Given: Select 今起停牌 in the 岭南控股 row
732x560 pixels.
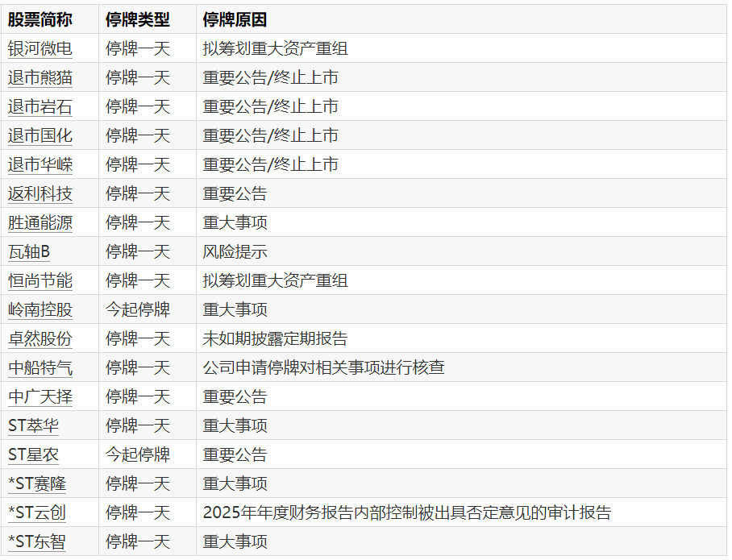Looking at the screenshot, I should click(138, 309).
